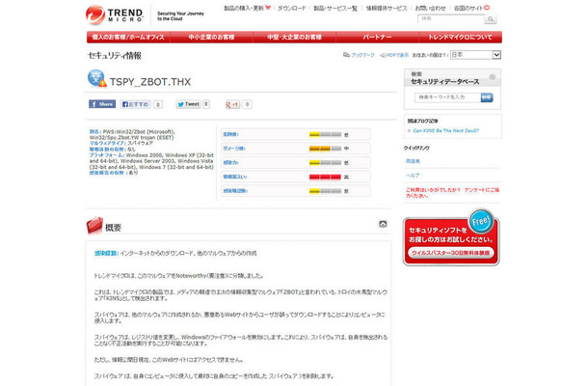Click the yellow 危険度 rating bar
Screen dimensions: 588x386
point(325,134)
